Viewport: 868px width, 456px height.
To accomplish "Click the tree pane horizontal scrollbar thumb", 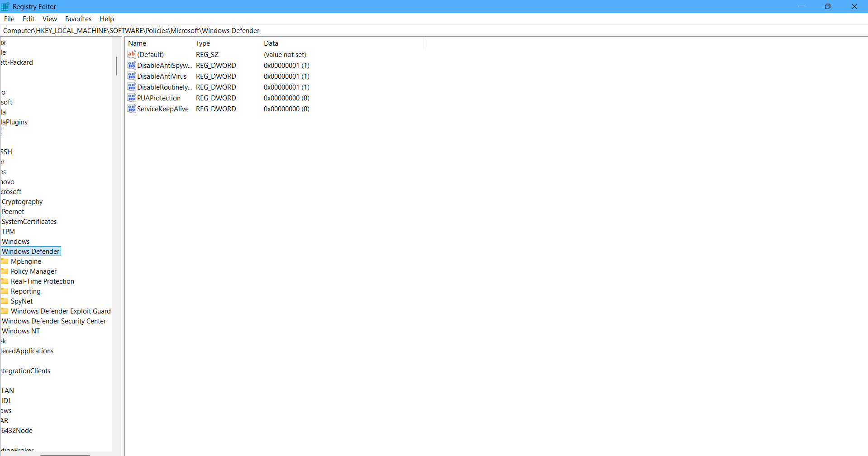I will click(66, 454).
